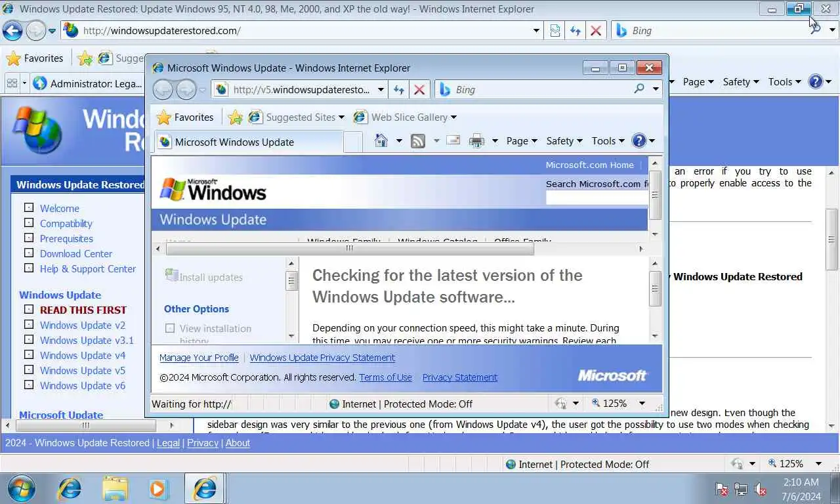Open new tab button in front window
Viewport: 840px width, 504px height.
[352, 142]
